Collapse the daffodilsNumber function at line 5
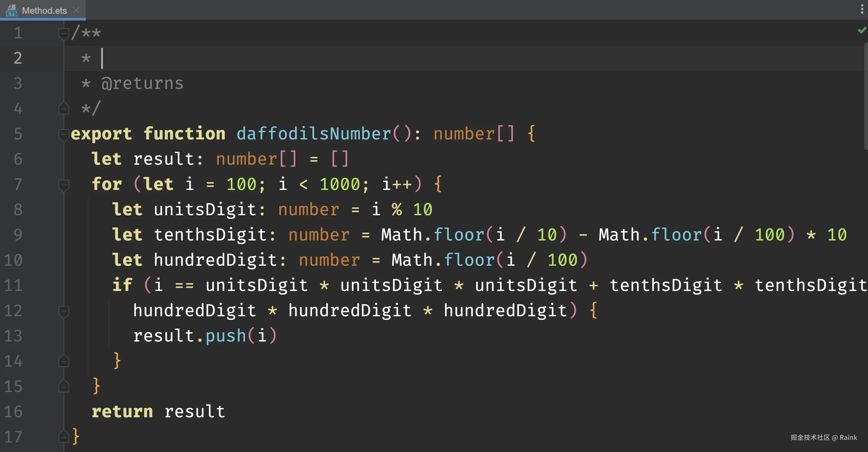The width and height of the screenshot is (868, 452). (63, 134)
